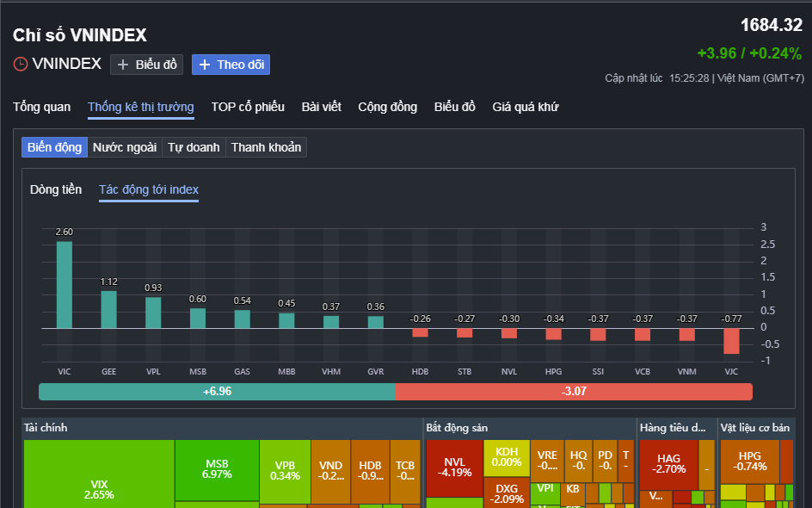
Task: Click the green +6.96 total bar
Action: (217, 392)
